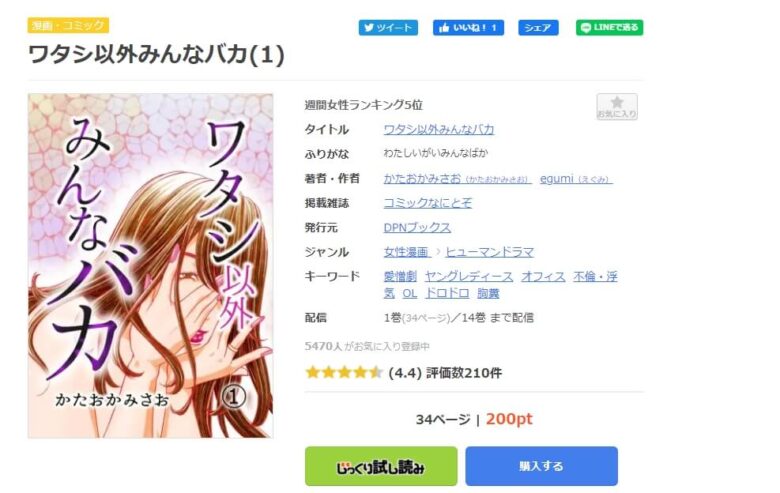Click the blue 購入する purchase button

pyautogui.click(x=542, y=466)
